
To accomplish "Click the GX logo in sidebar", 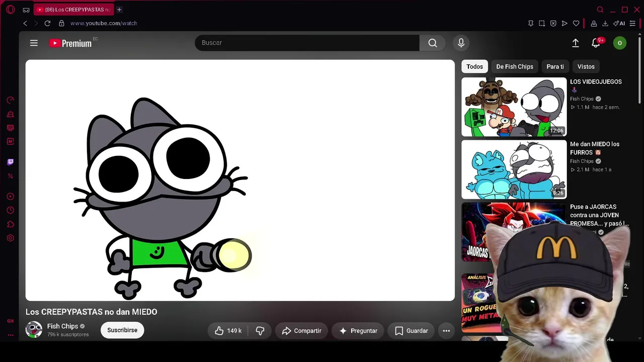I will (x=10, y=321).
